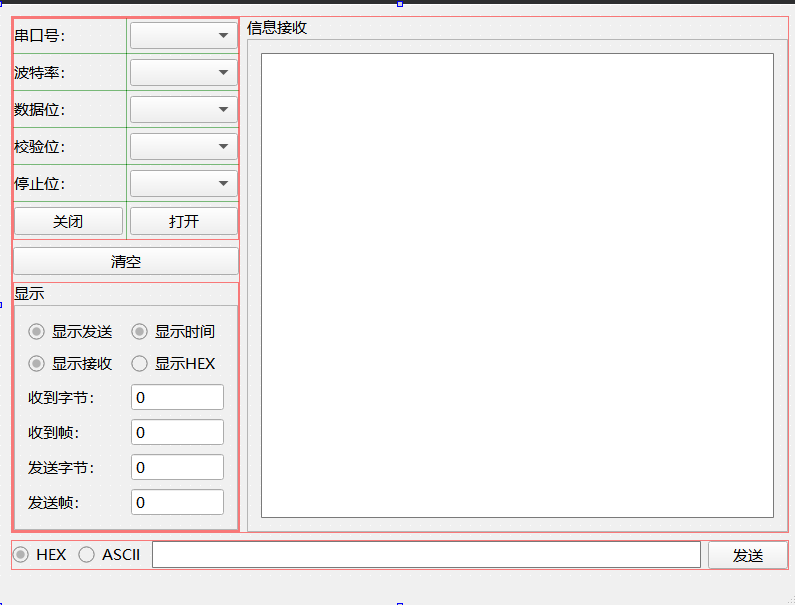
Task: Enable the 显示HEX radio button
Action: click(173, 364)
